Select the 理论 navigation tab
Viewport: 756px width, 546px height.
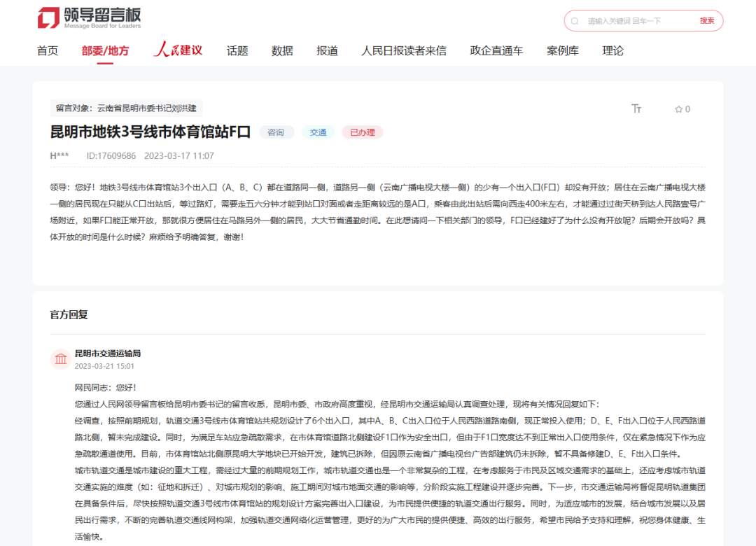pos(612,50)
